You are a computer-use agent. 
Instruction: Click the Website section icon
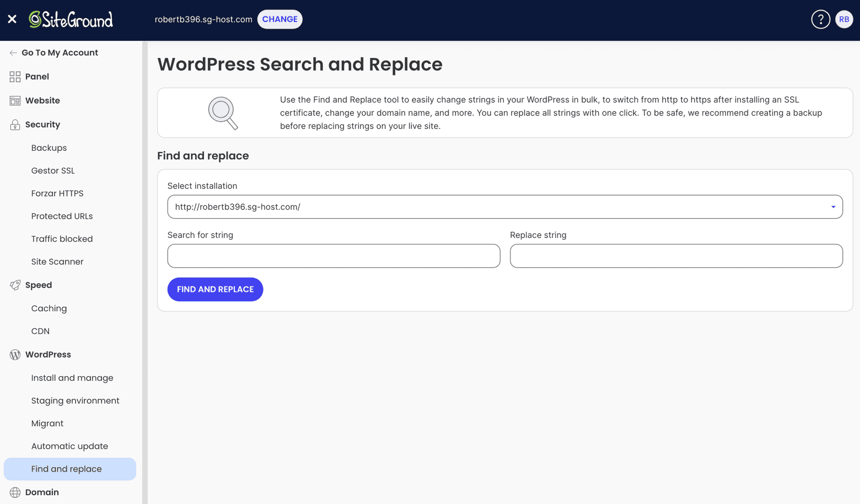pos(15,101)
